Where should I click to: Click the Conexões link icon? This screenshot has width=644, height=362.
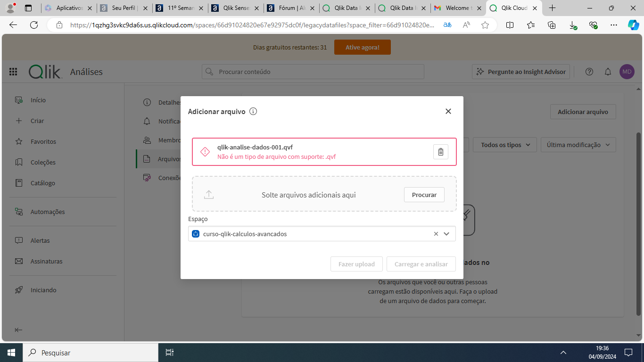point(147,178)
